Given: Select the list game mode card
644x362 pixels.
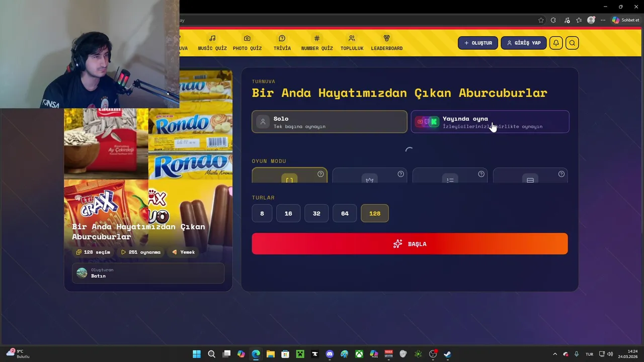Looking at the screenshot, I should (450, 175).
